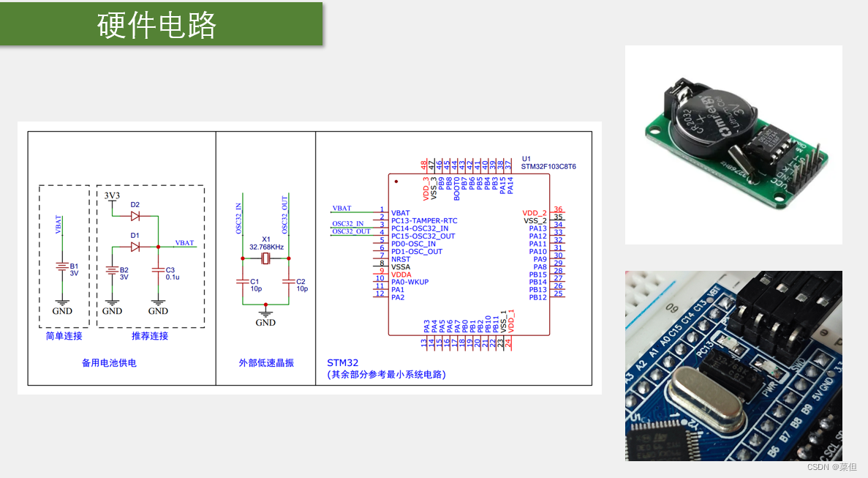Toggle pin 1 VBAT on the STM32 chip

pyautogui.click(x=402, y=213)
